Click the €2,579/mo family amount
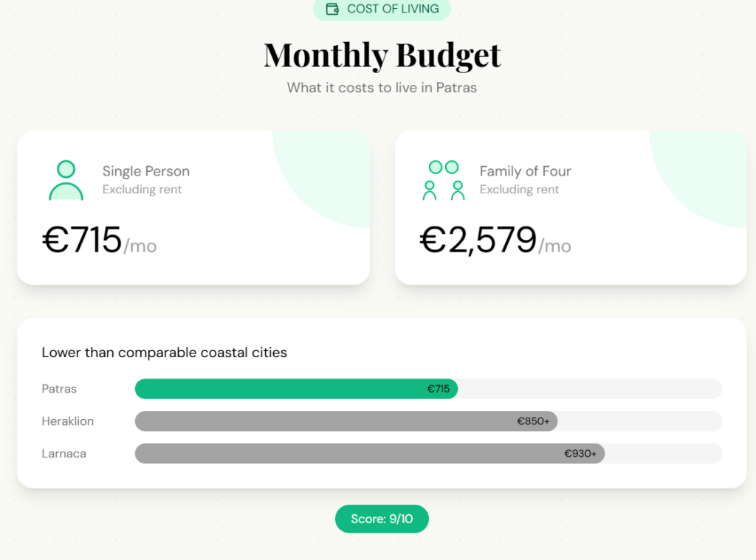This screenshot has height=560, width=756. tap(495, 241)
